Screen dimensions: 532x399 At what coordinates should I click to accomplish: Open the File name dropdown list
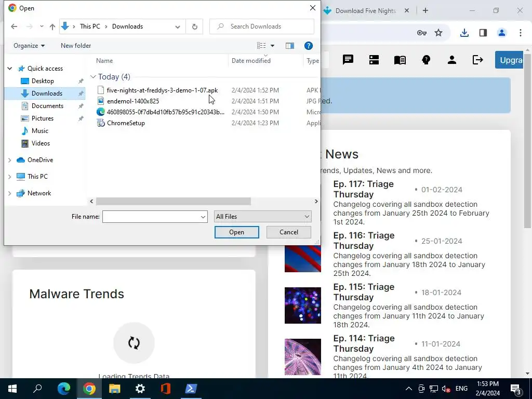coord(203,217)
